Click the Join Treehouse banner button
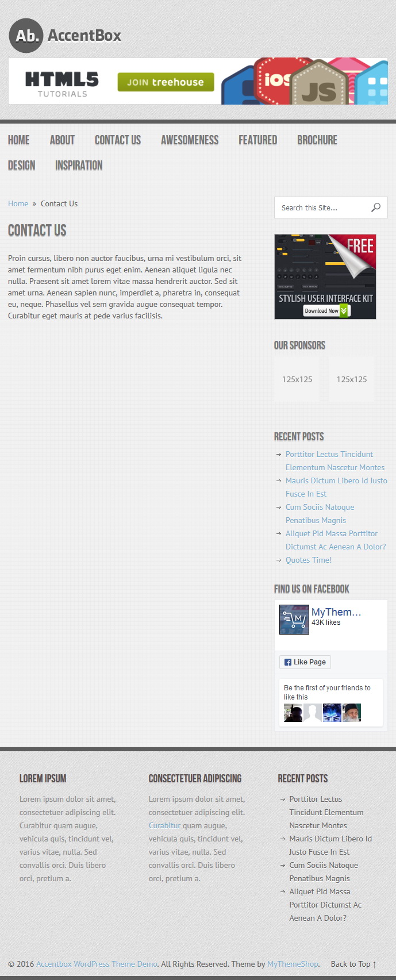 [166, 82]
